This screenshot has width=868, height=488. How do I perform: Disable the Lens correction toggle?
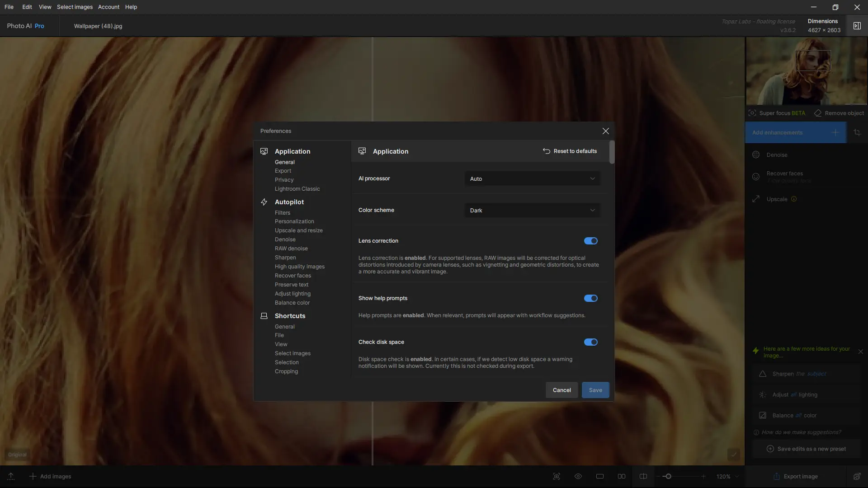[590, 241]
